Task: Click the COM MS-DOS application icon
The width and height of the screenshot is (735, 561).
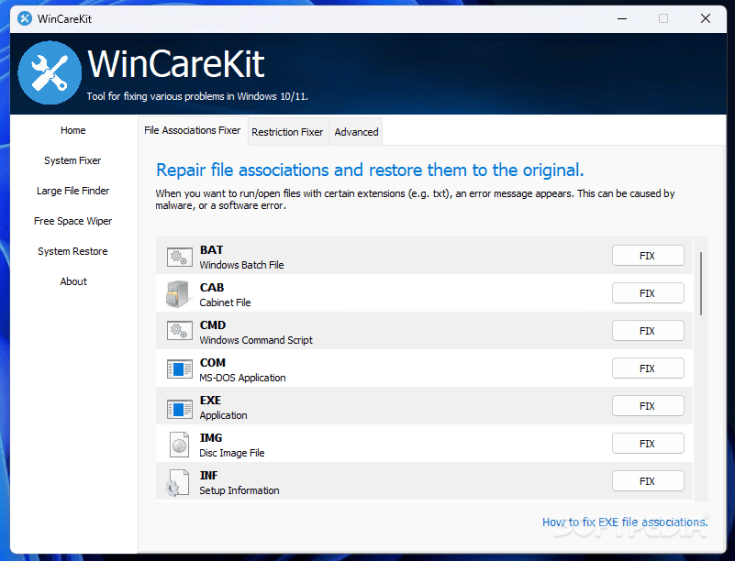Action: point(180,369)
